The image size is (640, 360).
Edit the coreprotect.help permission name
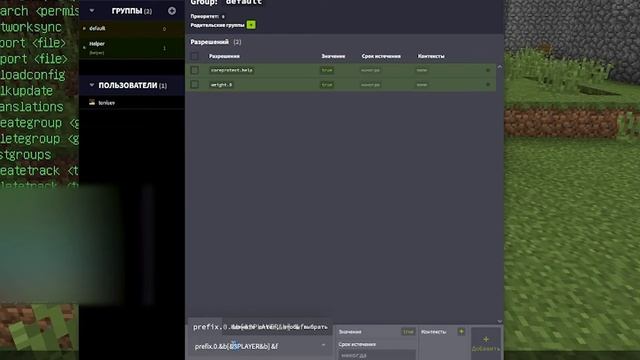(x=232, y=70)
